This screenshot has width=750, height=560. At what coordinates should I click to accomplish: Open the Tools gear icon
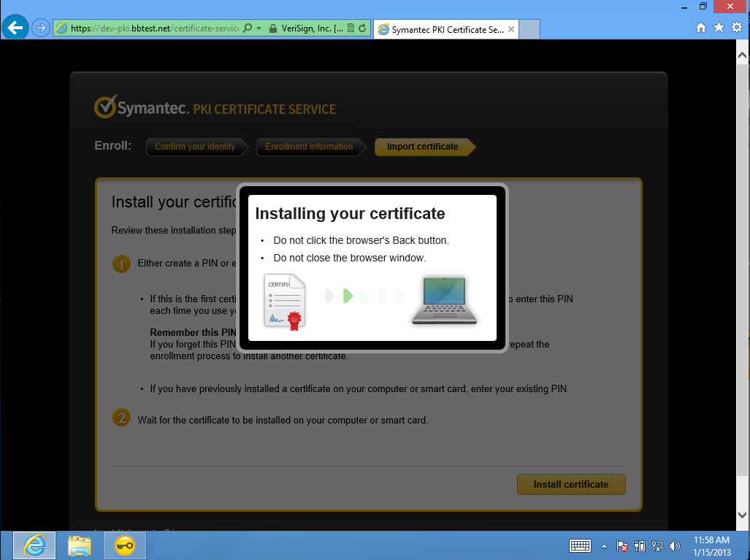737,27
